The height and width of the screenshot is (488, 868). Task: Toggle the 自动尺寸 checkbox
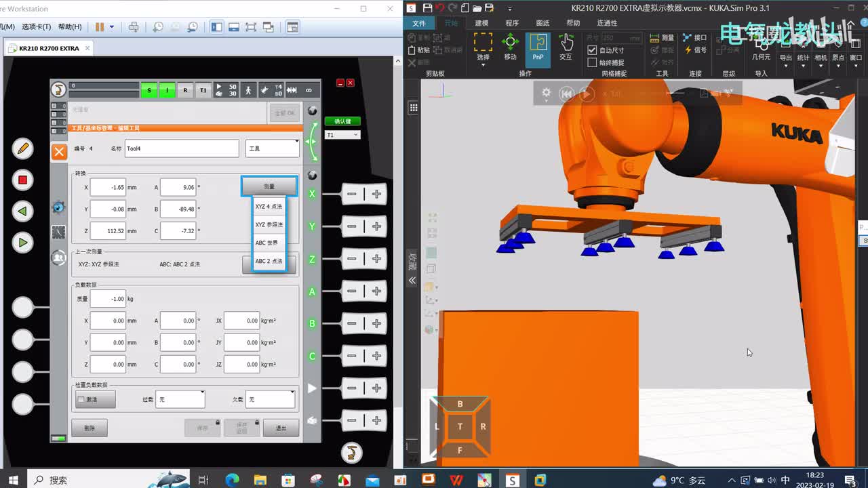[592, 50]
